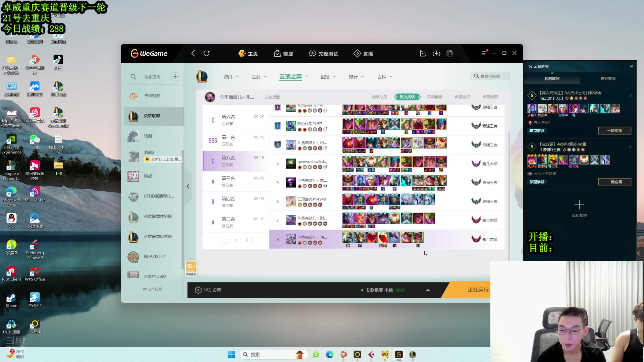
Task: Click the 搜索应用 search field
Action: pos(152,77)
